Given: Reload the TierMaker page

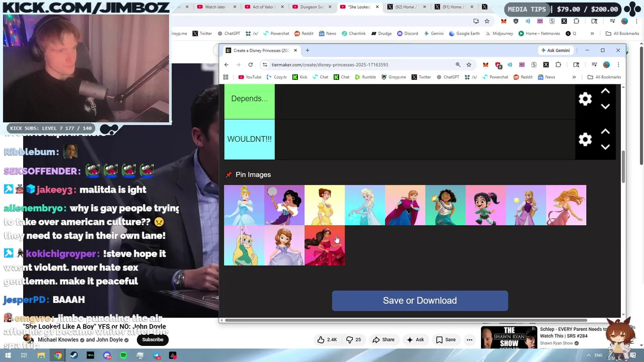Looking at the screenshot, I should click(250, 64).
